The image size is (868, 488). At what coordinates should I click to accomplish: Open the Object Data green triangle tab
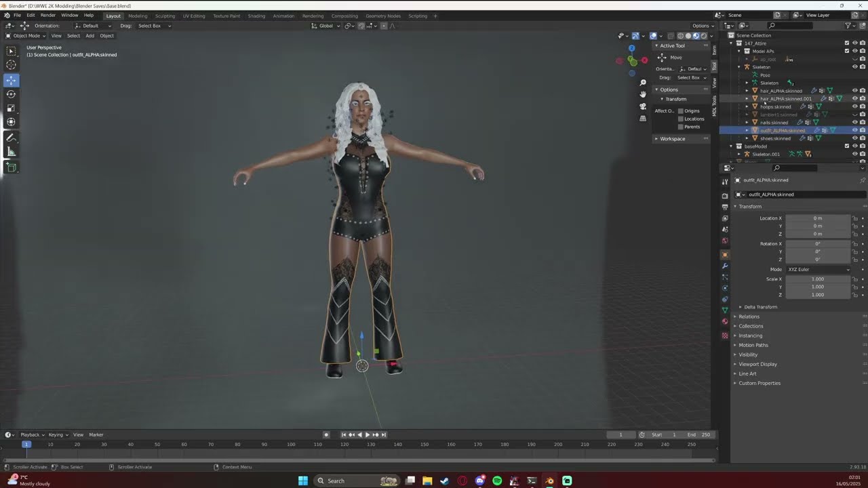pos(725,310)
